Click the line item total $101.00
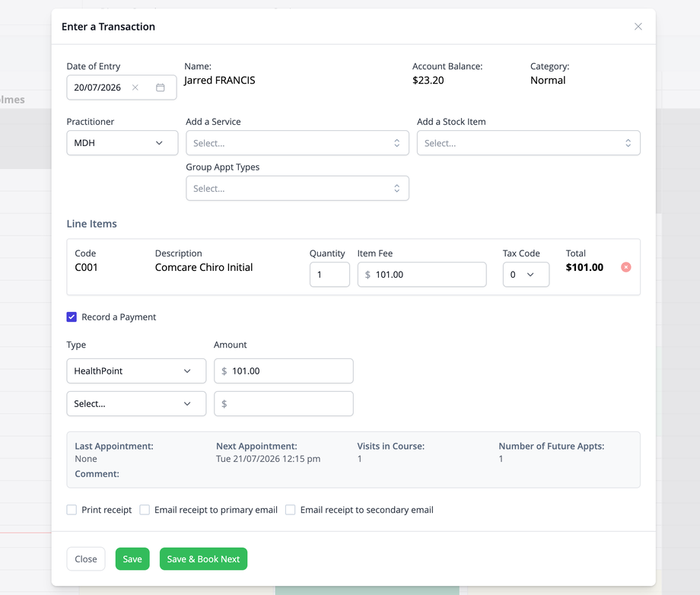The image size is (700, 595). 584,267
